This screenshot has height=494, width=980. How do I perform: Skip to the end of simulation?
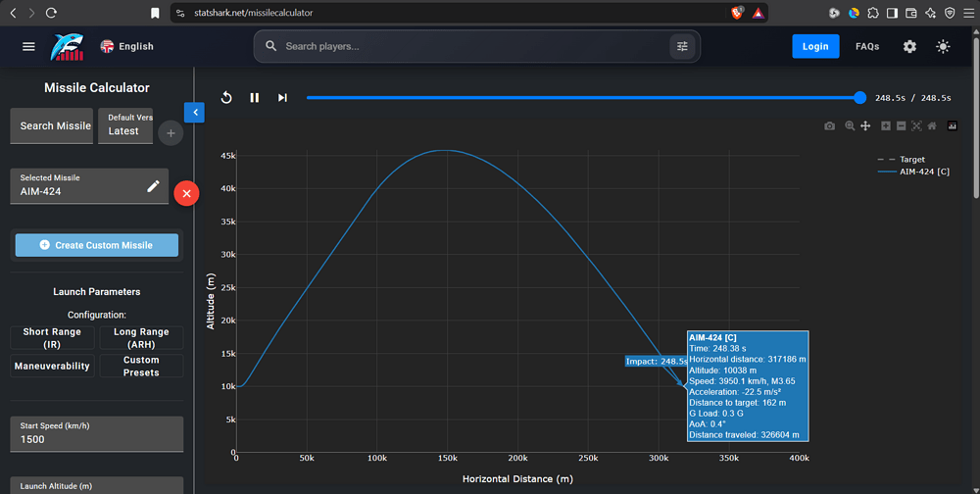[282, 98]
